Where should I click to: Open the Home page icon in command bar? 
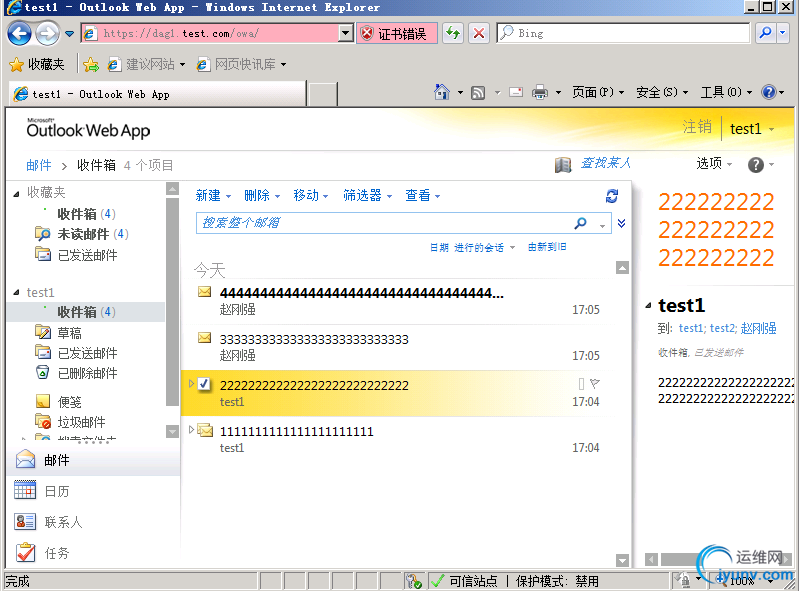[x=442, y=92]
